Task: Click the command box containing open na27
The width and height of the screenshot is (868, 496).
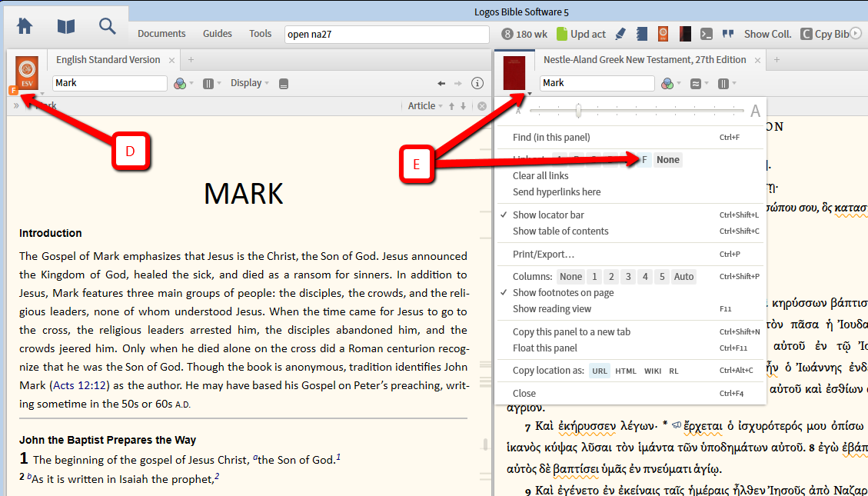Action: pyautogui.click(x=387, y=35)
